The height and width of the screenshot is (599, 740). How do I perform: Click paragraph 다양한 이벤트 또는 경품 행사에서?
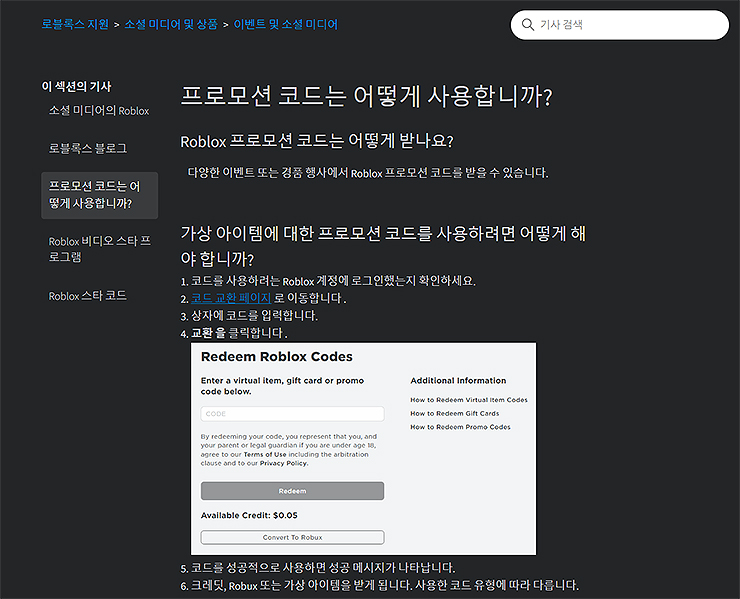click(368, 173)
